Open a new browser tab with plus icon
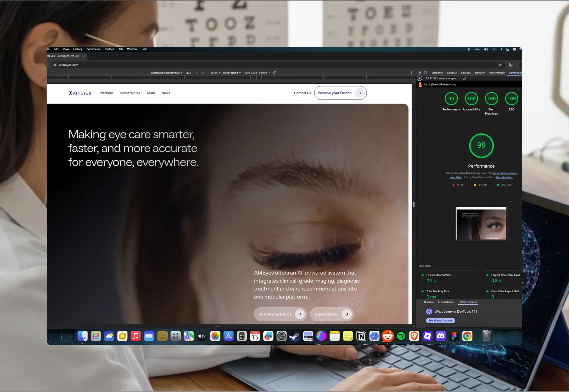The width and height of the screenshot is (569, 392). click(91, 56)
